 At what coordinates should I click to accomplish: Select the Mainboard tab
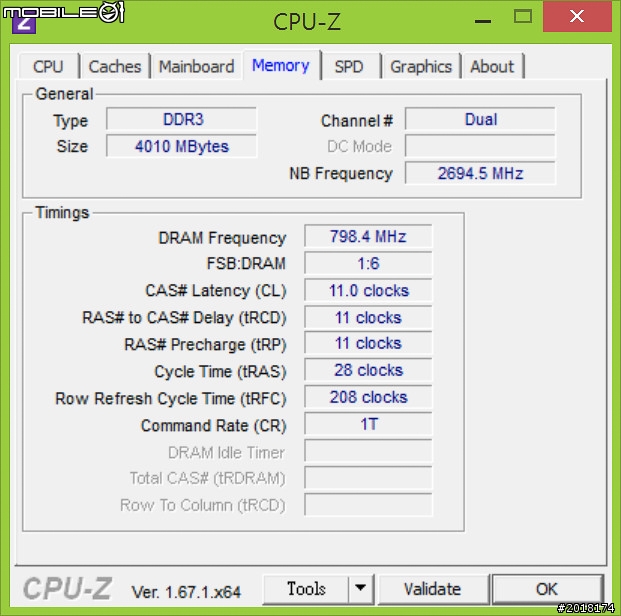(x=196, y=66)
